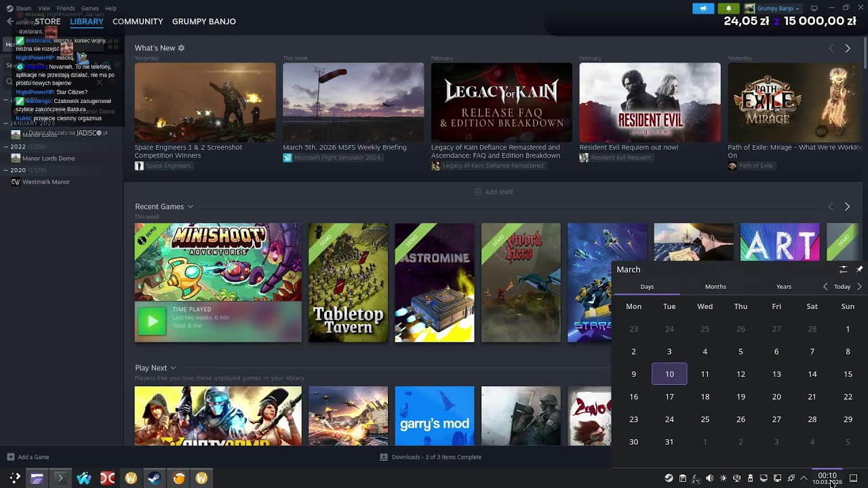Open the Help menu
Screen dimensions: 868x488
(x=111, y=8)
